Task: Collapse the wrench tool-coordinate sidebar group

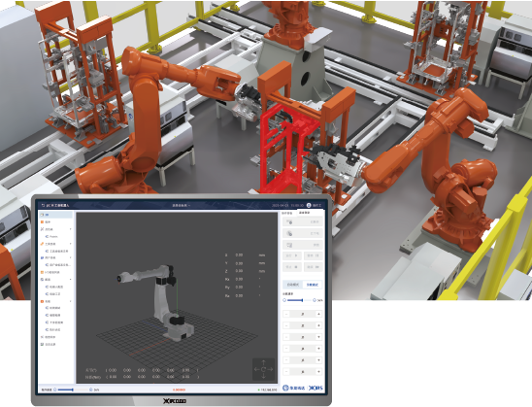Action: coord(71,244)
